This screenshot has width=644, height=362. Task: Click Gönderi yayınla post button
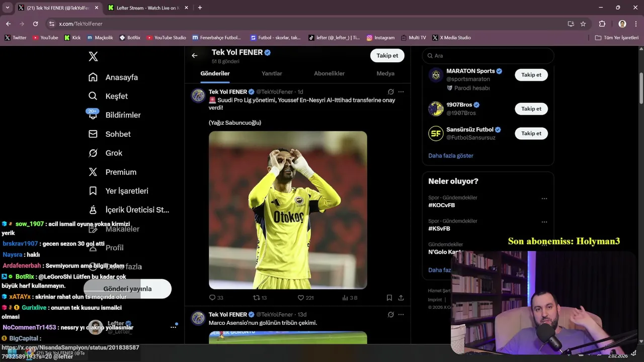click(127, 289)
